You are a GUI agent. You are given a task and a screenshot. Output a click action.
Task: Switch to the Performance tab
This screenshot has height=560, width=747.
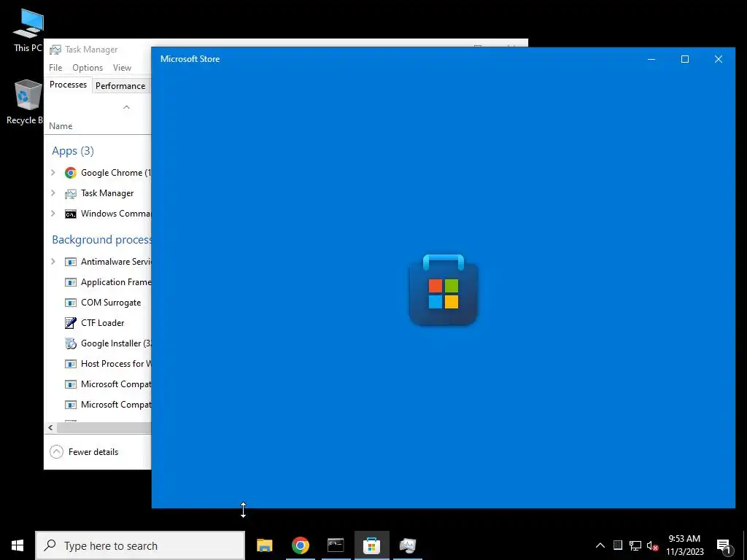120,86
